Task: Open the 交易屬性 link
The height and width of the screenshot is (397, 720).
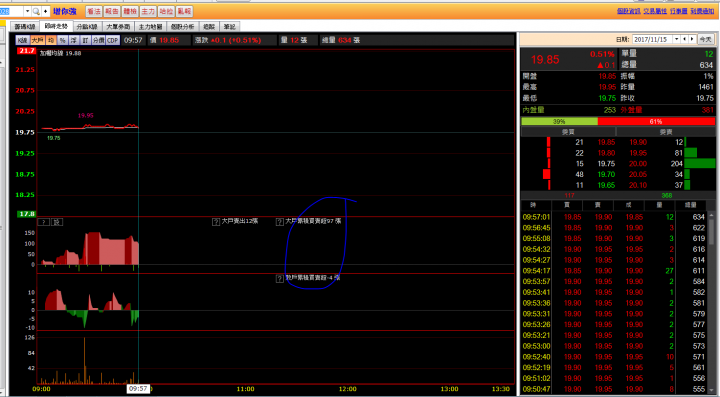Action: [x=655, y=11]
